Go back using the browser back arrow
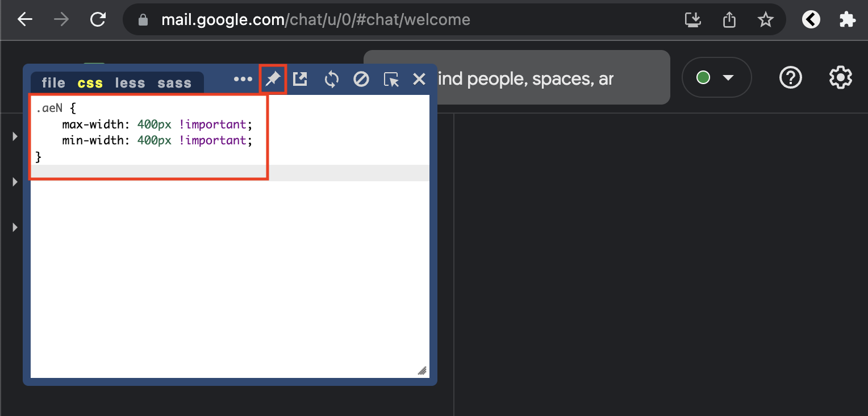 pos(24,19)
